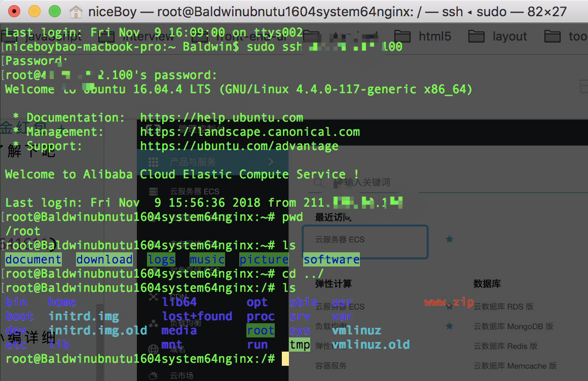Click the 'lost+found' directory name
This screenshot has width=588, height=381.
(x=197, y=316)
